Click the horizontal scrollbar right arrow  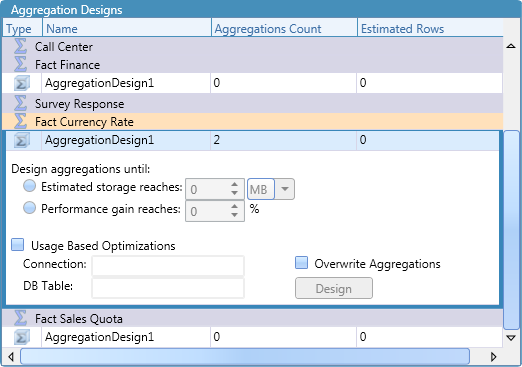pyautogui.click(x=494, y=357)
